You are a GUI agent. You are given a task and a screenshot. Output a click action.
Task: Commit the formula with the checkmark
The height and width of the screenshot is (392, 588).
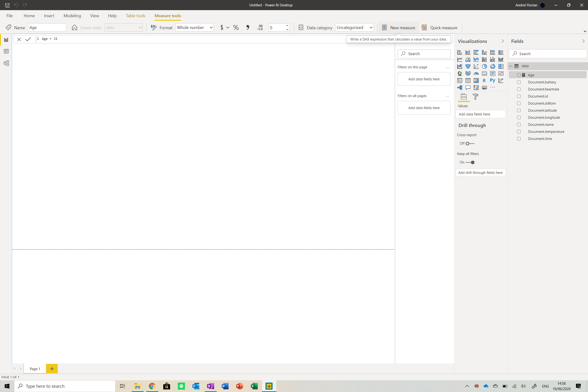coord(28,39)
